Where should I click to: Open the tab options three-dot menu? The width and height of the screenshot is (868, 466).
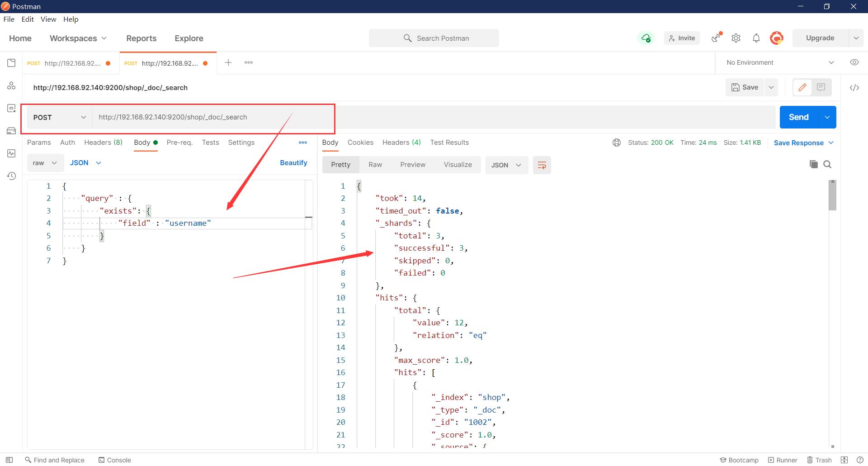(249, 62)
